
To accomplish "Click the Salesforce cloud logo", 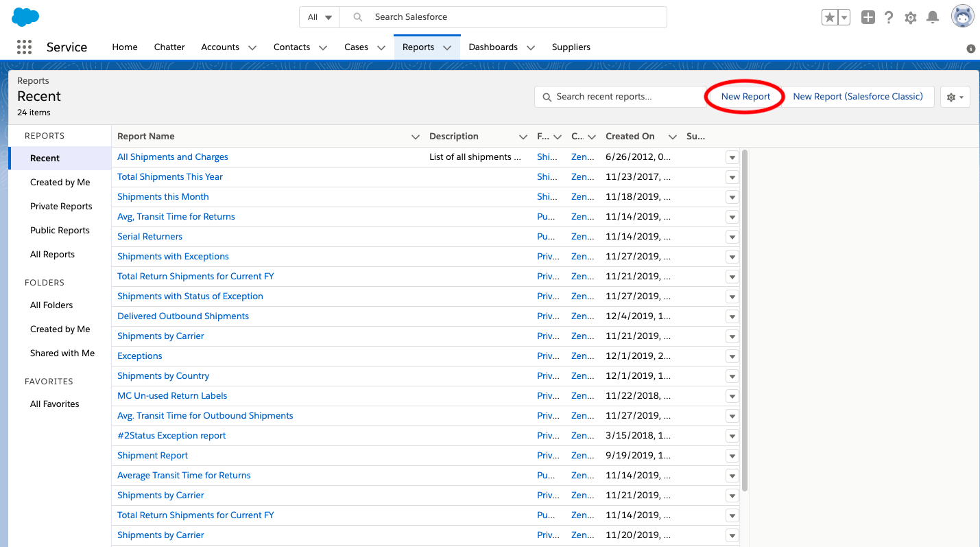I will click(25, 17).
